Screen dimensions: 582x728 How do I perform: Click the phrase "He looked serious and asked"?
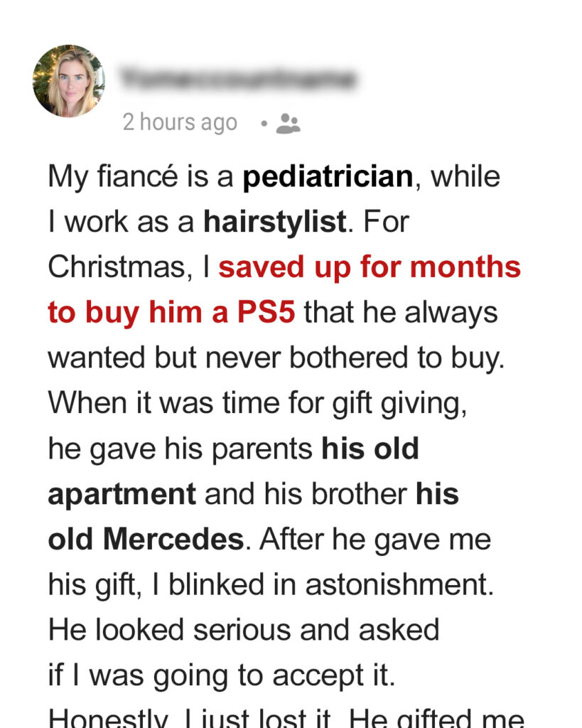click(x=244, y=630)
